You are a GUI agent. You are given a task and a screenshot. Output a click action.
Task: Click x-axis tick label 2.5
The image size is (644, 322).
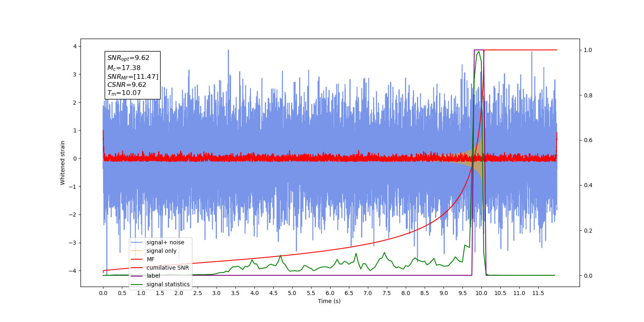pos(198,293)
